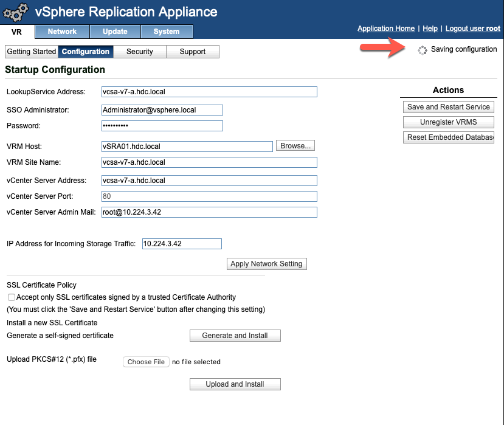This screenshot has height=425, width=504.
Task: Follow the Application Home link
Action: click(x=386, y=29)
